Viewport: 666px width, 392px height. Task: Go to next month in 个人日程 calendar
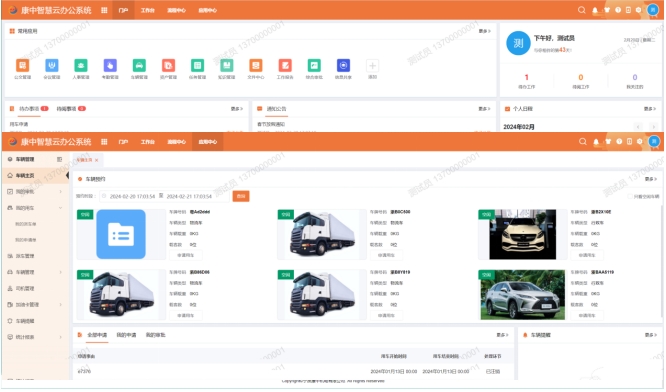654,127
